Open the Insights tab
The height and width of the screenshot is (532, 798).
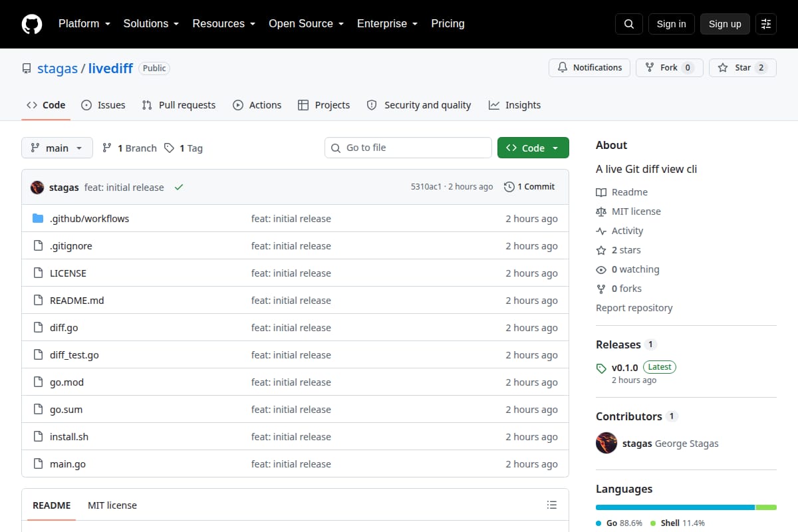515,105
